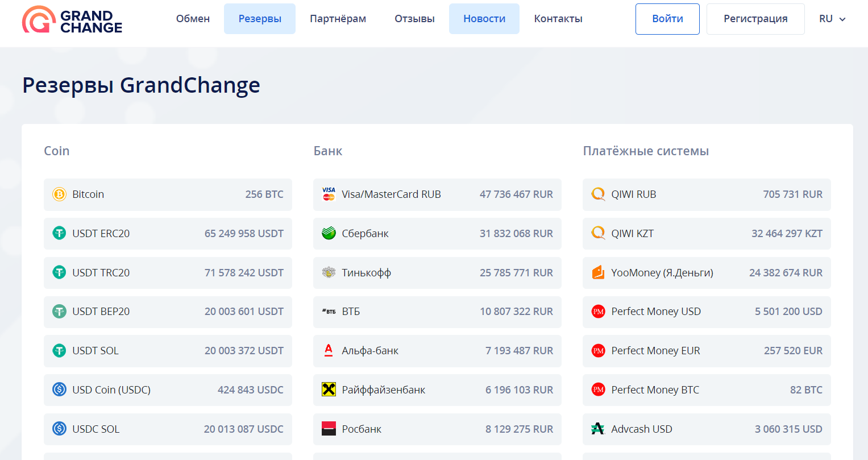Click the Bitcoin coin icon

[x=59, y=194]
